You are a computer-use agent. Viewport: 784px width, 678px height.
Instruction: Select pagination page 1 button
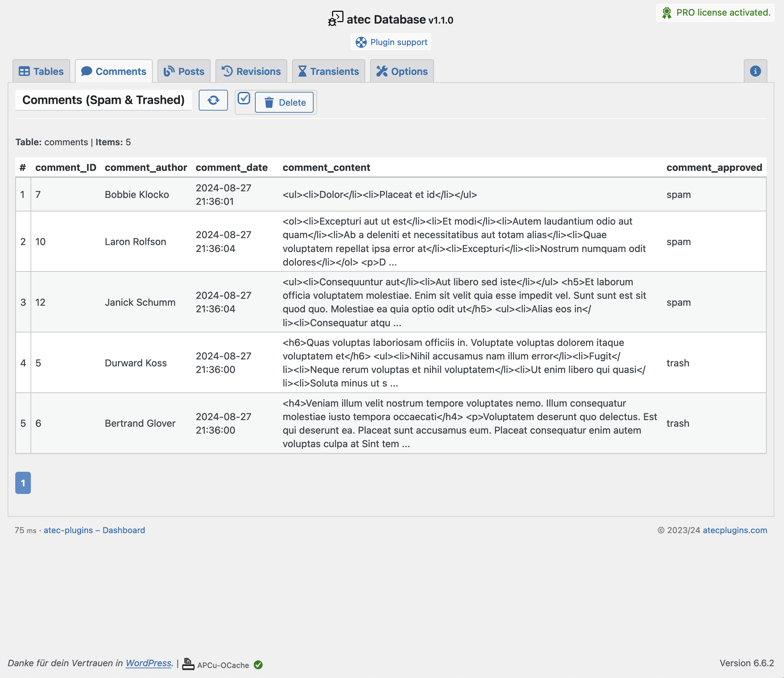pos(23,483)
